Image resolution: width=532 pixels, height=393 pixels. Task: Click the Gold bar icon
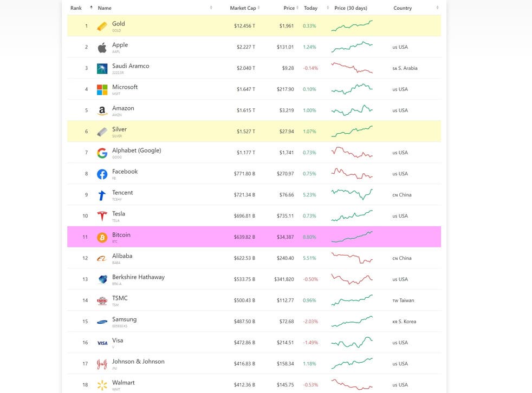point(102,26)
